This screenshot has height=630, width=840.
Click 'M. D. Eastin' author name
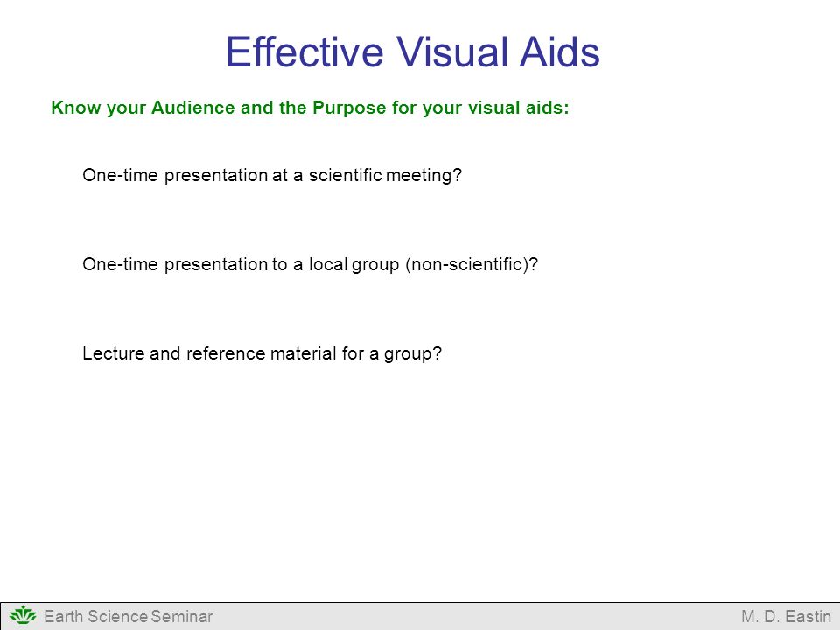pos(787,616)
